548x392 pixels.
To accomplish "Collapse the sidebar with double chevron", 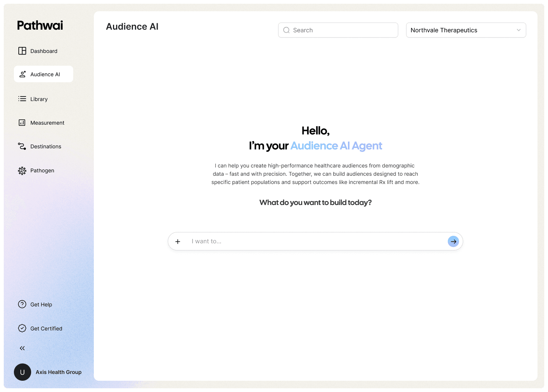I will point(22,348).
